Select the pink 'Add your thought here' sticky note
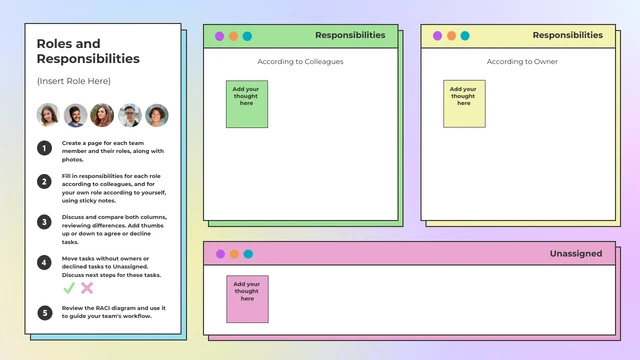The image size is (640, 360). point(247,299)
